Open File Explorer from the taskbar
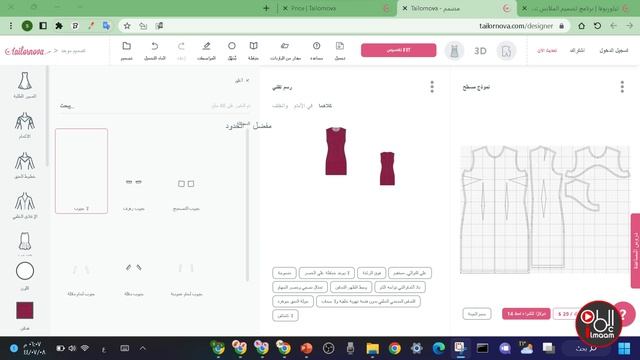640x360 pixels. pos(372,348)
